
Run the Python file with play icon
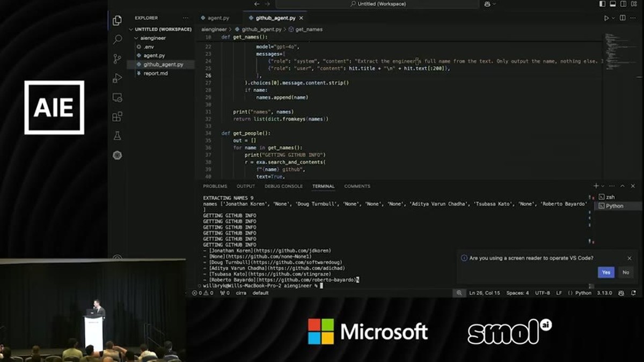click(606, 18)
